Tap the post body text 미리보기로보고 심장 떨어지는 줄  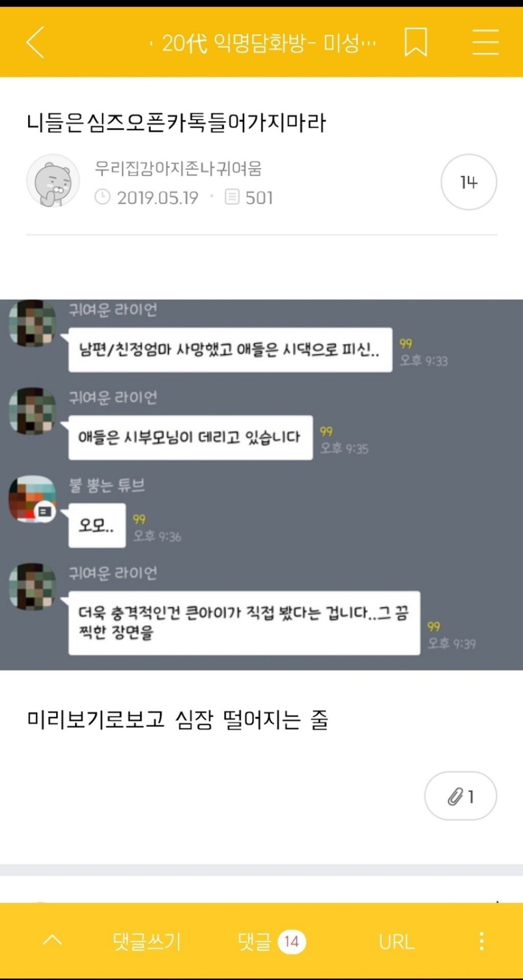(x=177, y=720)
